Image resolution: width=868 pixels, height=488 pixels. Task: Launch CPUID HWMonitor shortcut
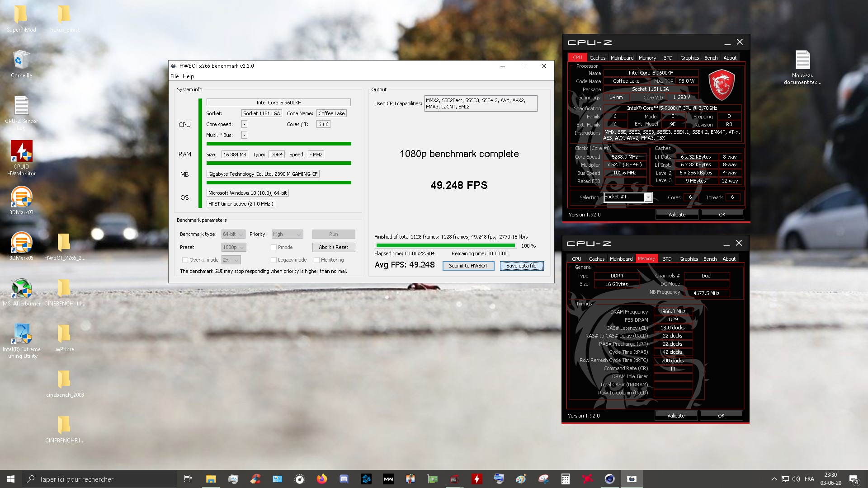pos(21,158)
